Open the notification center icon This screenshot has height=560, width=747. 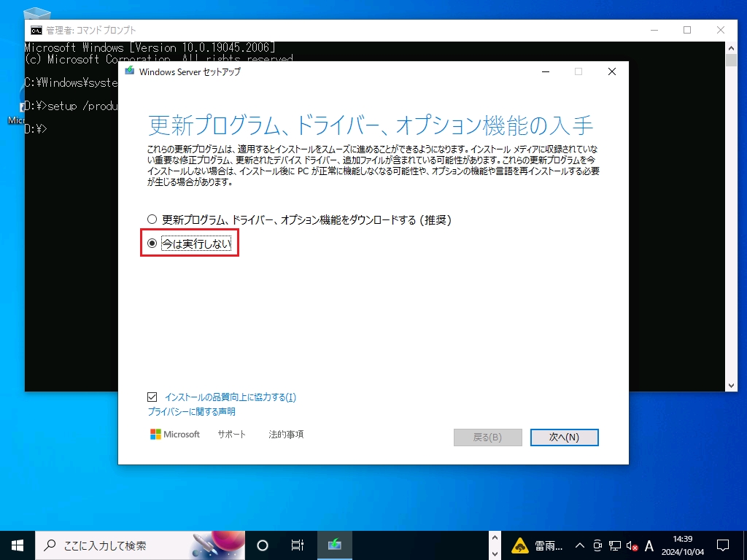(723, 545)
